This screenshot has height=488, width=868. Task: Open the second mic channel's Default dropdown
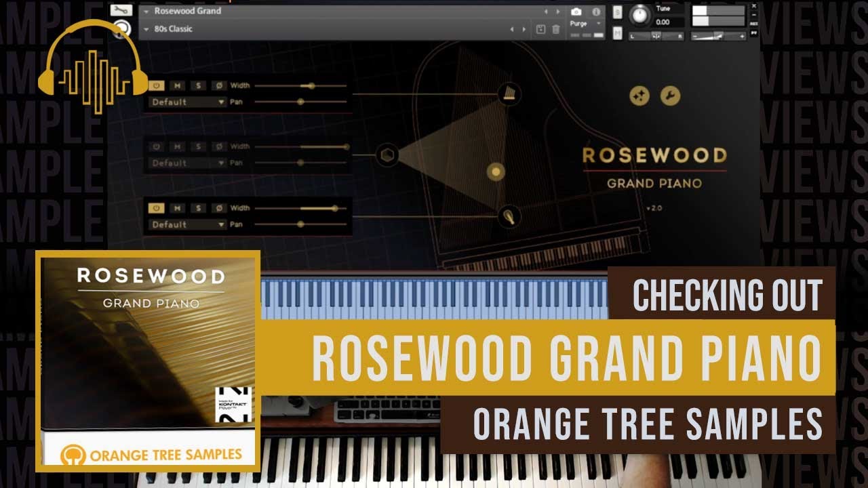point(188,163)
